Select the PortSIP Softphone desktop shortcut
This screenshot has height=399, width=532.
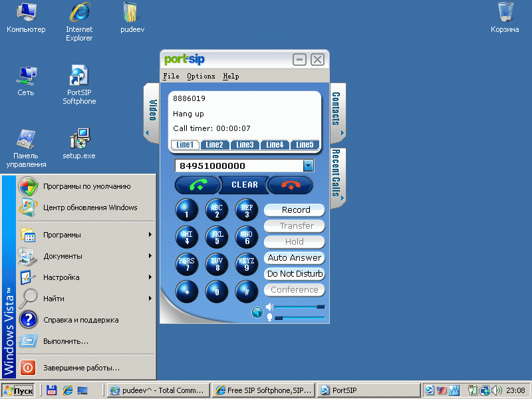pos(79,85)
